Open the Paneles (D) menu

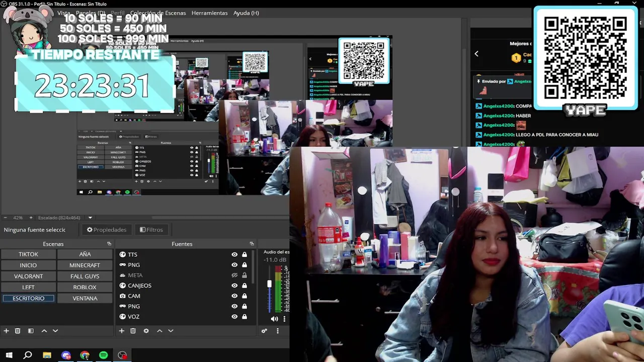91,13
